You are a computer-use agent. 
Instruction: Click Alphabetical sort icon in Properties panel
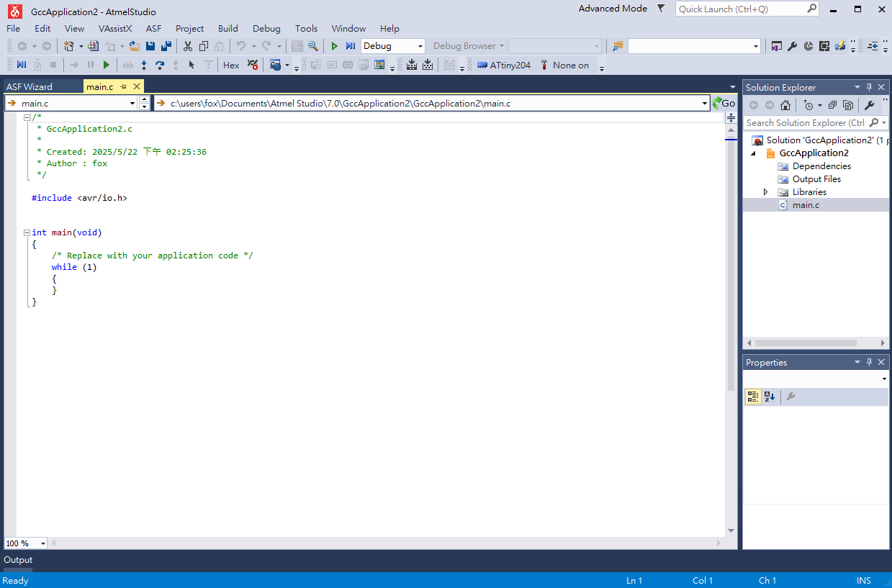tap(770, 397)
